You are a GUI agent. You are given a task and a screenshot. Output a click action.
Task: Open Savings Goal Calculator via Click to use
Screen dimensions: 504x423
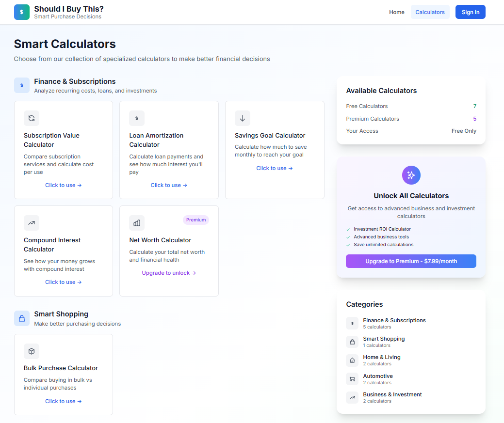275,168
